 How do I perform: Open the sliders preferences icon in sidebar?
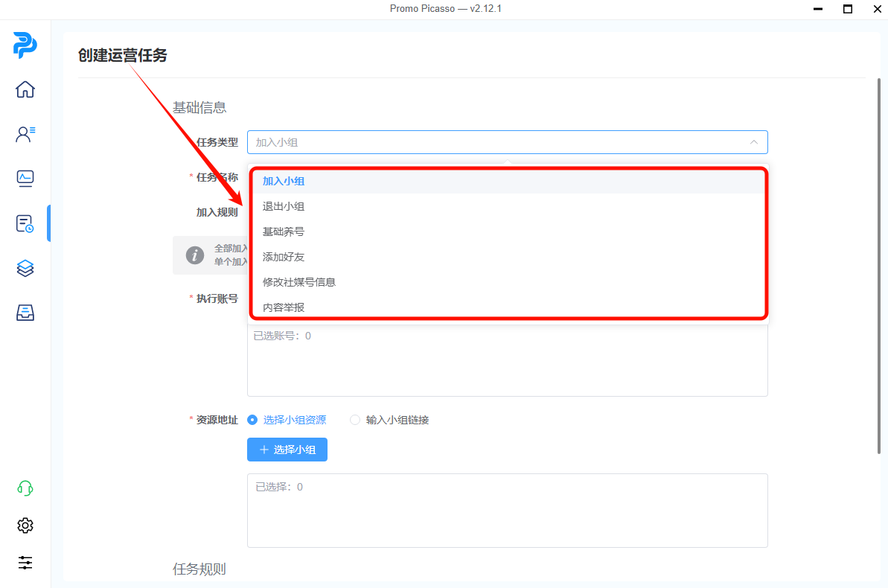25,563
